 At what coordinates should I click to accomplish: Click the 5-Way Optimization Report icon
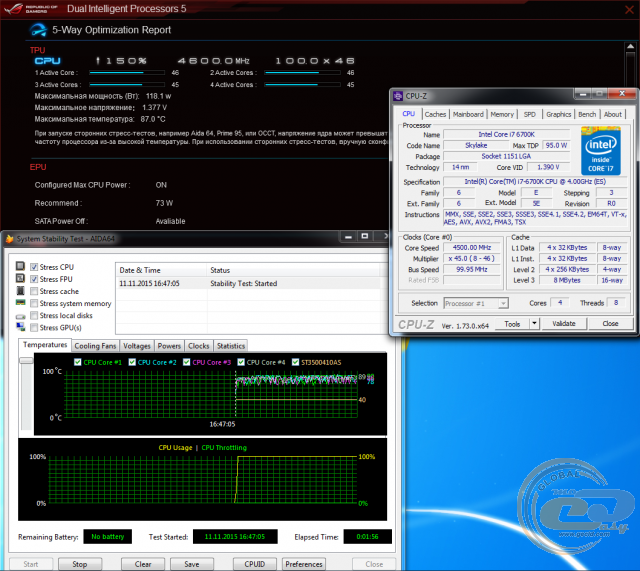(38, 30)
